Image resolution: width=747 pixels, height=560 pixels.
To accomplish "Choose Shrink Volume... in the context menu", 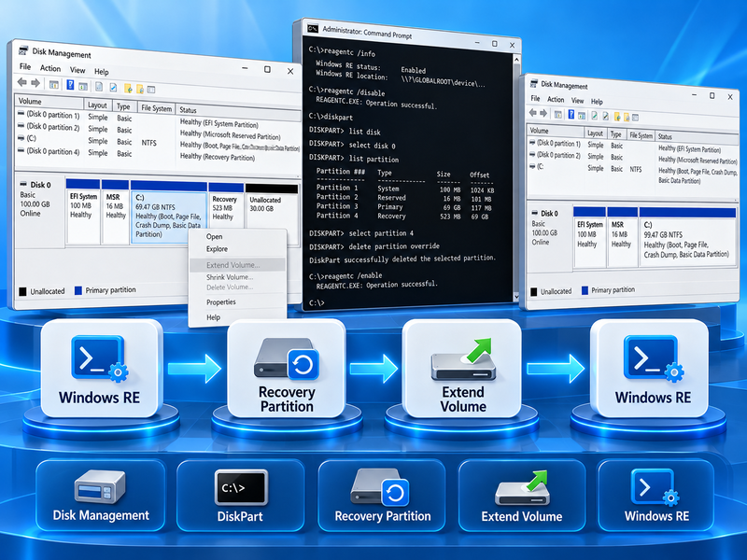I will coord(230,277).
